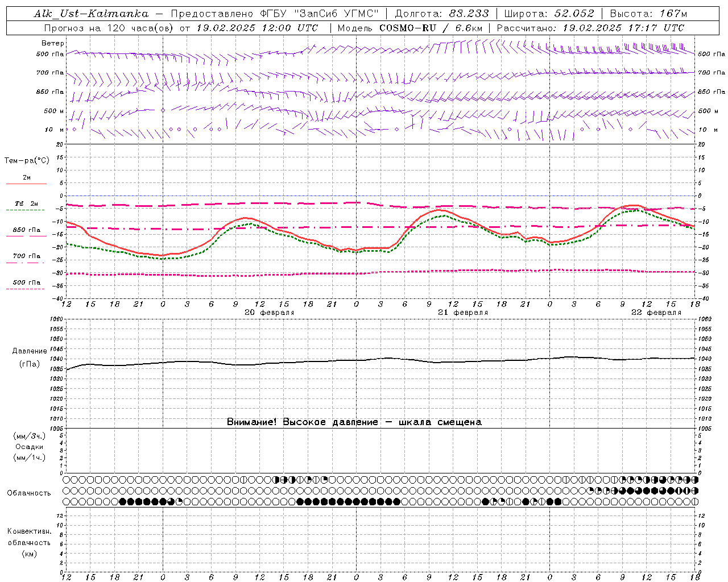
Task: Click the Осадки precipitation label
Action: (30, 447)
